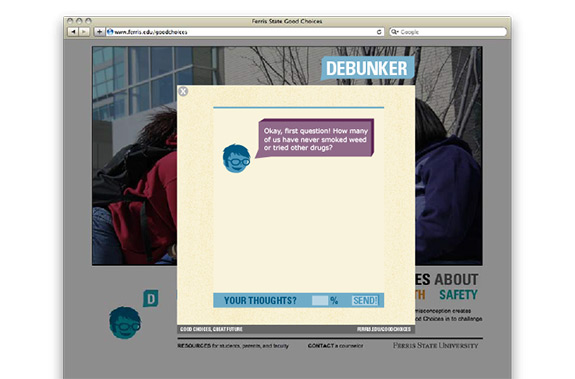Add bookmark with the plus button
Viewport: 575px width, 379px height.
[99, 32]
